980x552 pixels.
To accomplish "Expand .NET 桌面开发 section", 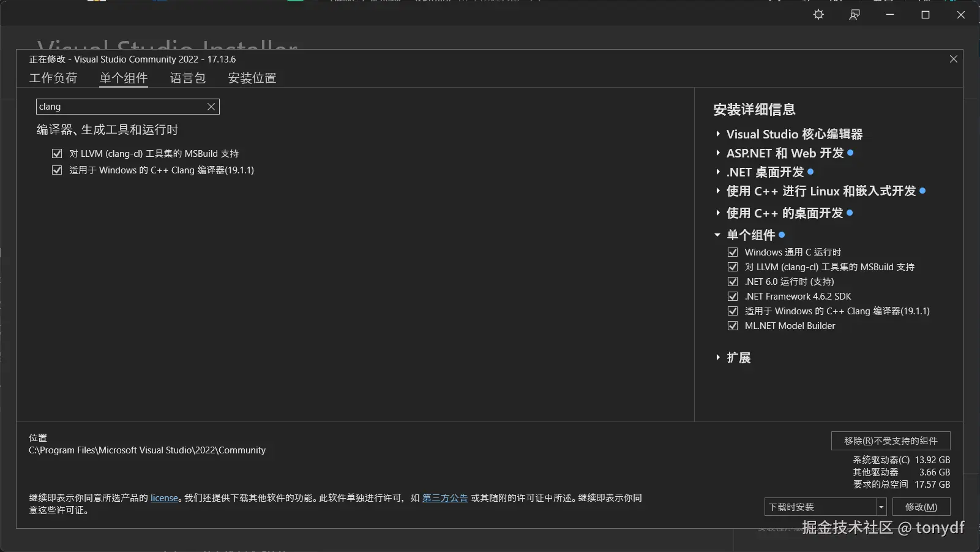I will pos(718,172).
